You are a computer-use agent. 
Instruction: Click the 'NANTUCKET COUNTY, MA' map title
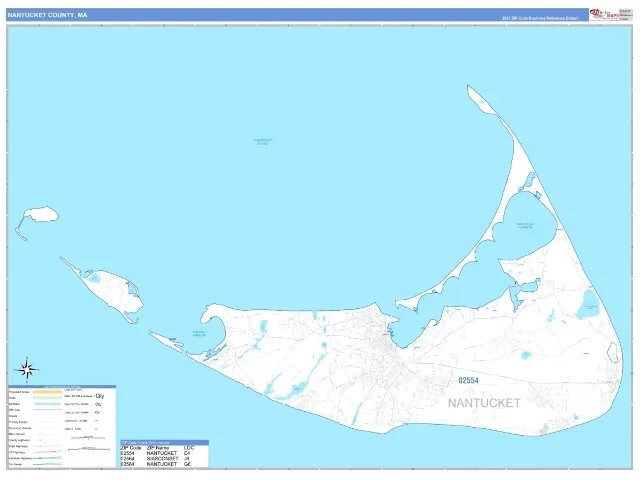click(47, 15)
